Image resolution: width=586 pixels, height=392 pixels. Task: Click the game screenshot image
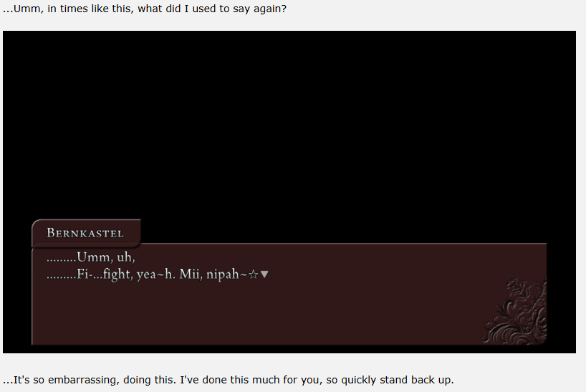point(289,192)
